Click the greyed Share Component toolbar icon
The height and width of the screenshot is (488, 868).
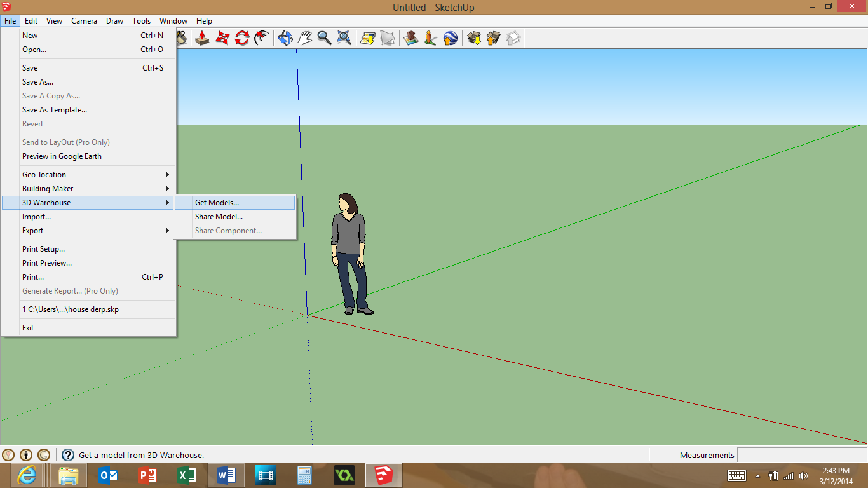(513, 38)
